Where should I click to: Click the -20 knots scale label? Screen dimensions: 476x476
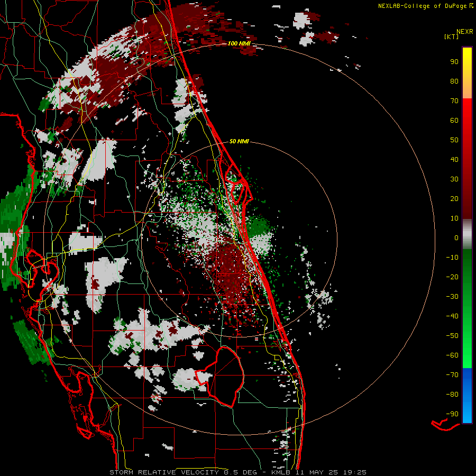[452, 277]
